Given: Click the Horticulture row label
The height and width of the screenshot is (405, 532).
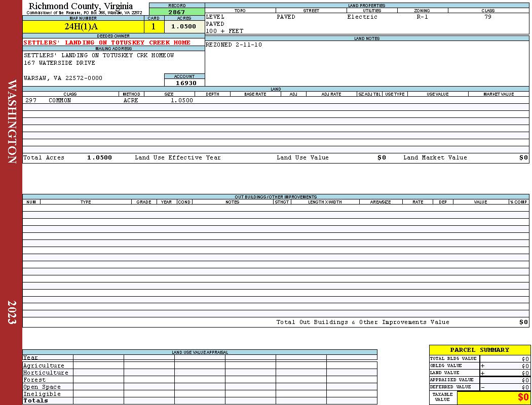Looking at the screenshot, I should (x=46, y=373).
